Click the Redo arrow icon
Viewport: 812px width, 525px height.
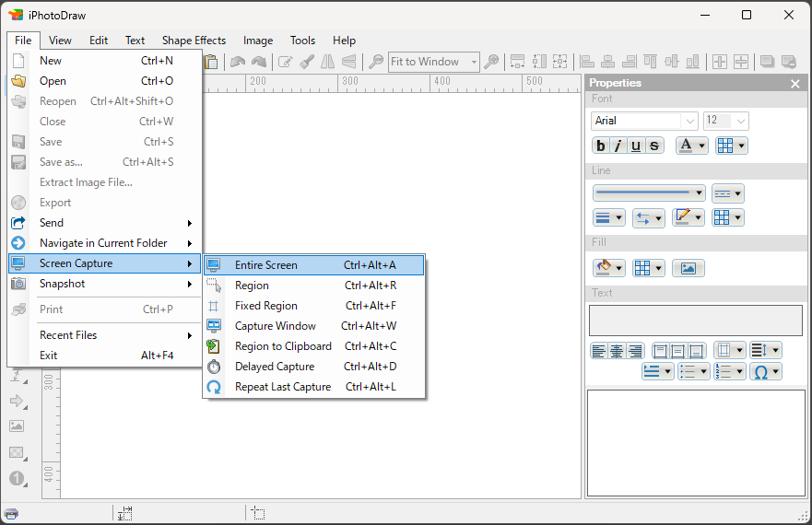258,62
